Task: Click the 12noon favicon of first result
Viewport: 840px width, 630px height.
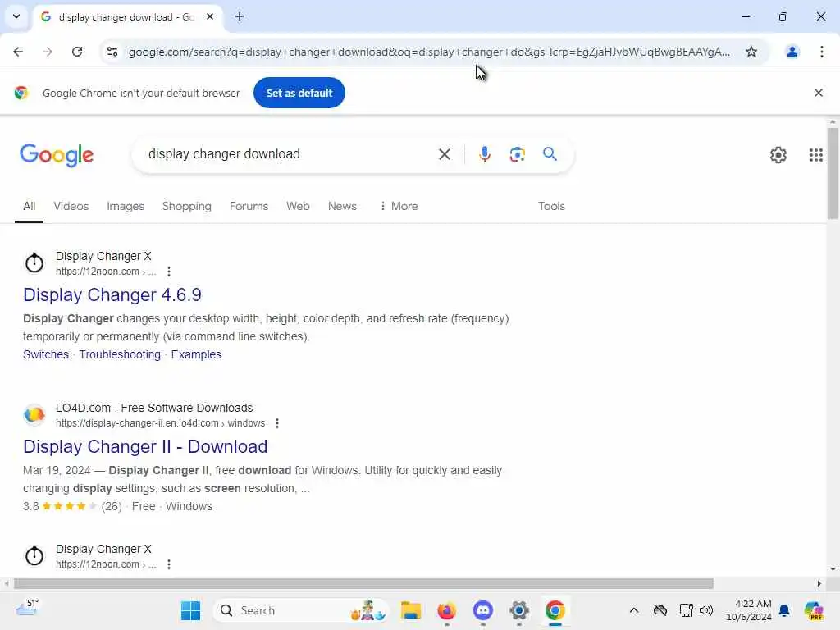Action: pos(34,263)
